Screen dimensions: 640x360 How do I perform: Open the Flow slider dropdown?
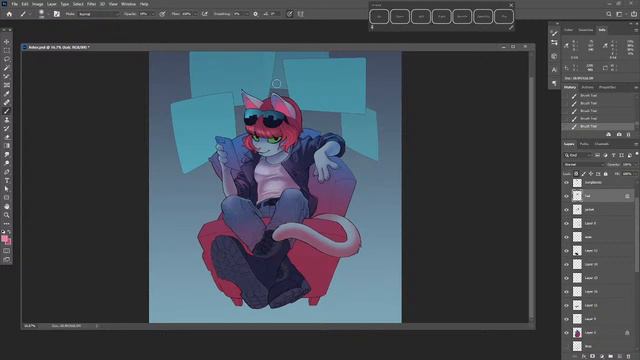point(196,14)
